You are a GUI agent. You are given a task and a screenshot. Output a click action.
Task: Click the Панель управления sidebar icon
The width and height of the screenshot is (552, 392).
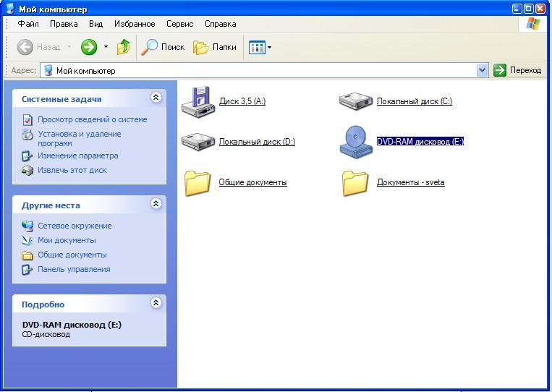coord(27,270)
